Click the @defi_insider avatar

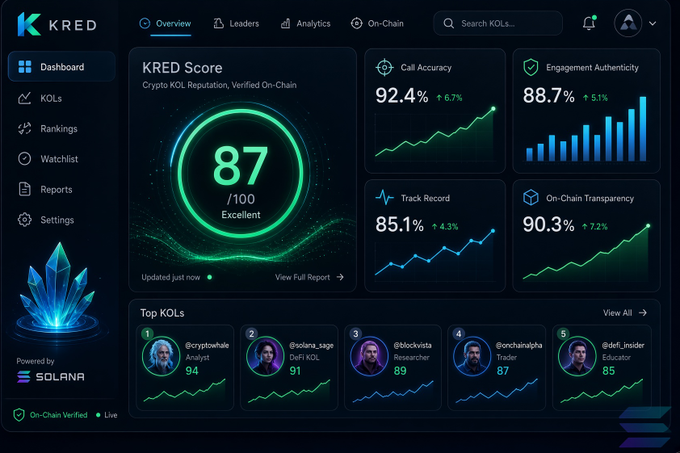tap(577, 356)
